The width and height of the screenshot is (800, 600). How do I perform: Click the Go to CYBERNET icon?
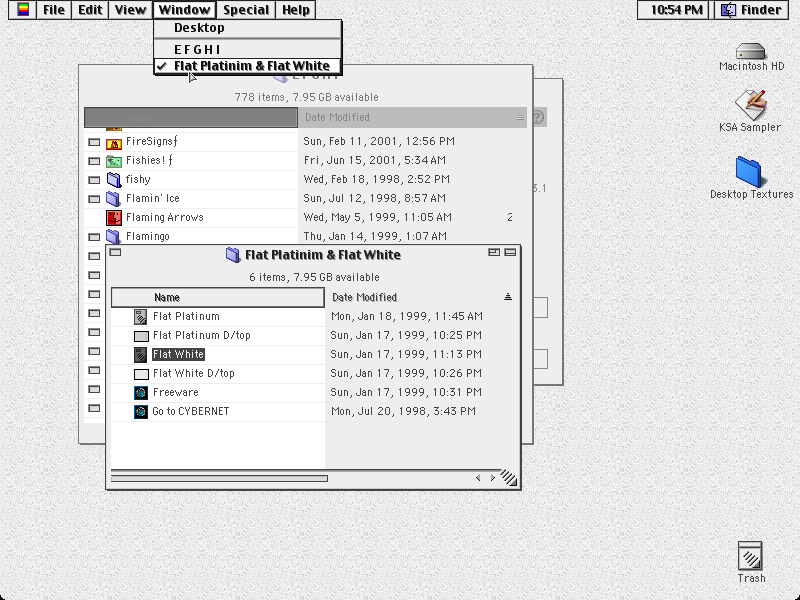(x=141, y=411)
